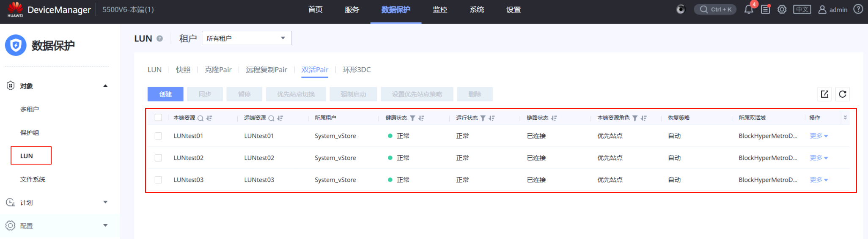The height and width of the screenshot is (239, 868).
Task: Open 保护组 in the left sidebar
Action: point(30,133)
